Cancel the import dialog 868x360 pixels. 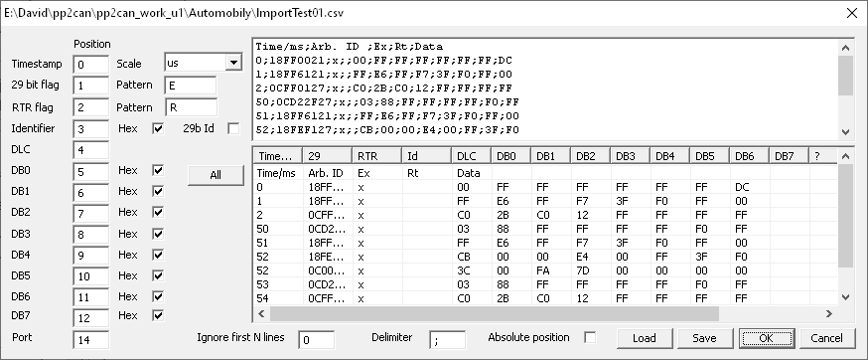(826, 338)
